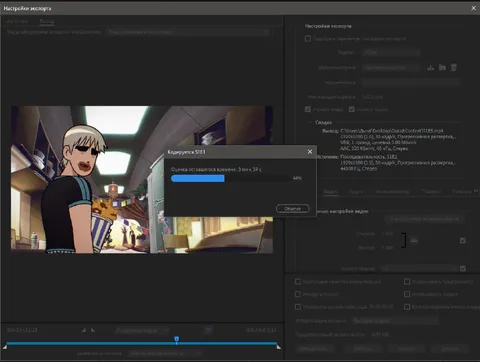Click the height value field
The height and width of the screenshot is (362, 480).
point(387,248)
